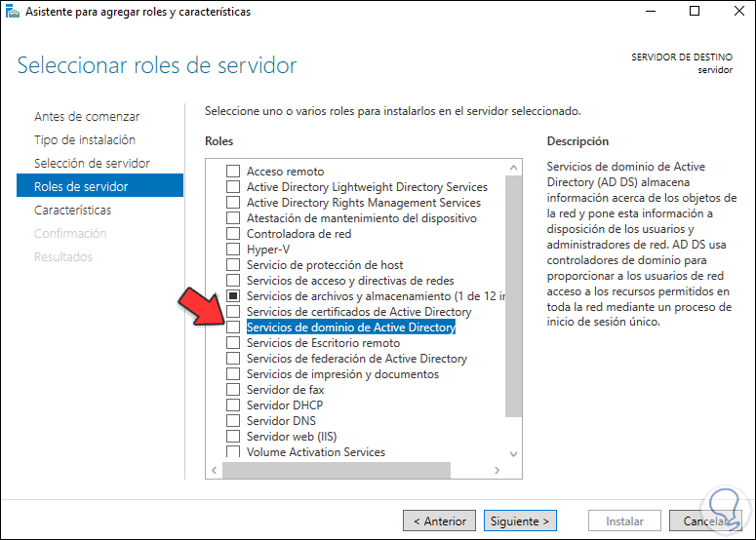Viewport: 756px width, 540px height.
Task: Click the horizontal scroll-right arrow
Action: pyautogui.click(x=498, y=470)
